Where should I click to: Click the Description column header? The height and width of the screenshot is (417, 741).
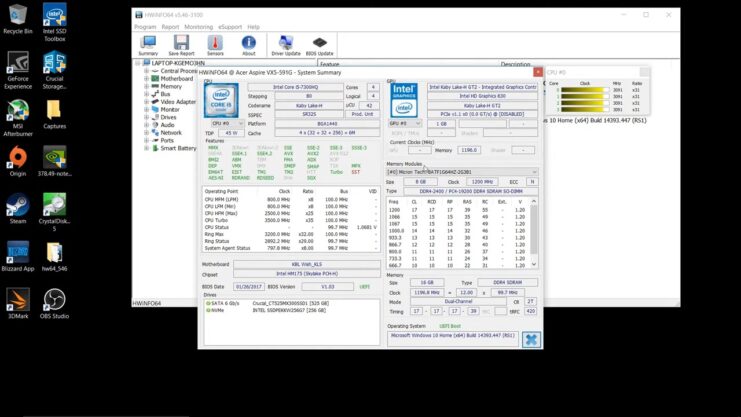click(516, 64)
